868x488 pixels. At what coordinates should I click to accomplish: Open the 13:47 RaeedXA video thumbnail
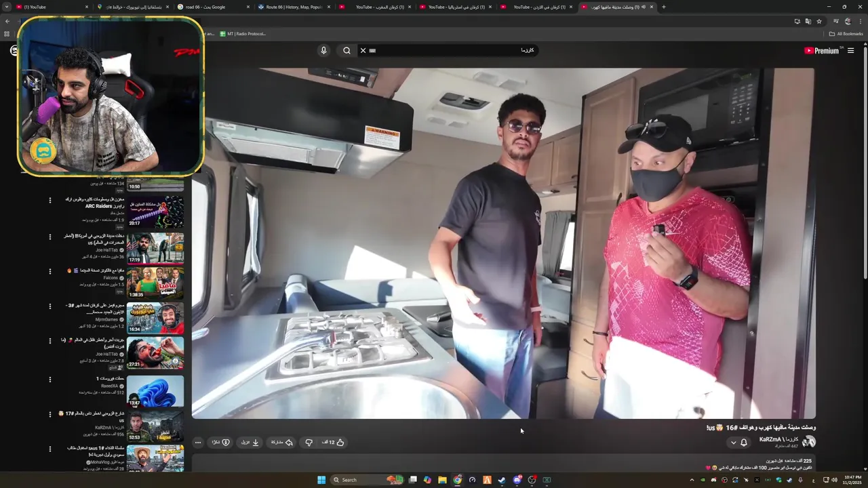(x=155, y=391)
